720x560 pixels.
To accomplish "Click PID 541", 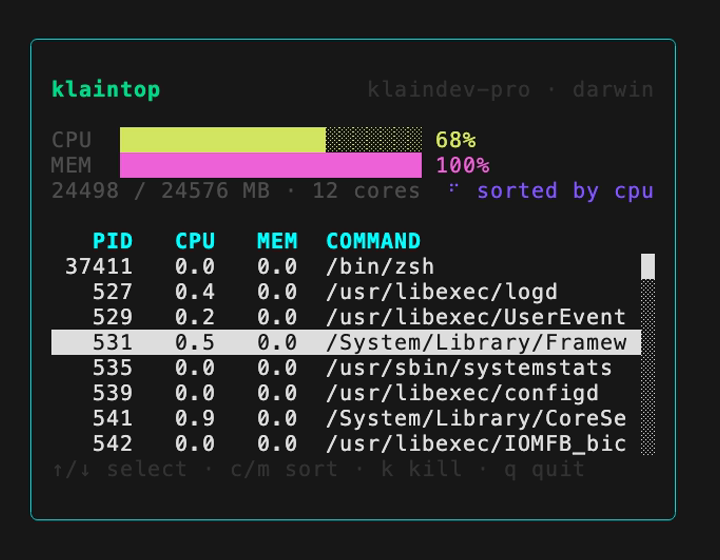I will coord(112,418).
